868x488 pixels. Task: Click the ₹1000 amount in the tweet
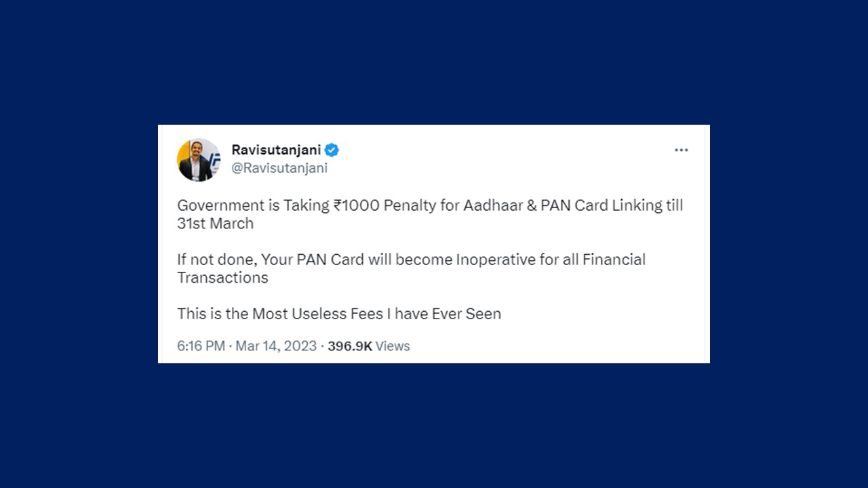coord(356,205)
